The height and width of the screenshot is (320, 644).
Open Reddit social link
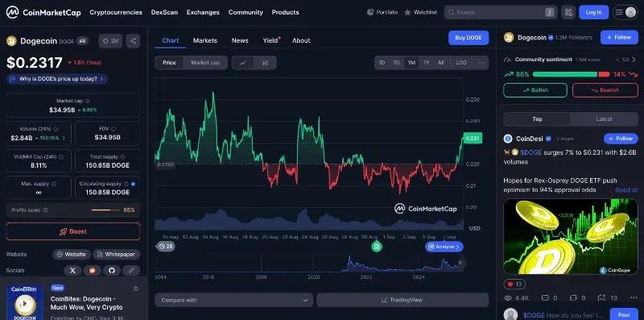pos(93,270)
